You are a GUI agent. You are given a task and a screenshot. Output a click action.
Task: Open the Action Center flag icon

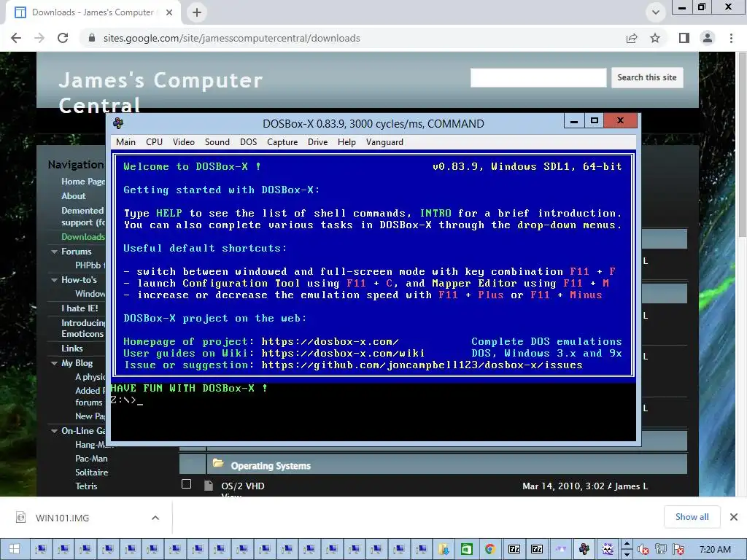(x=679, y=550)
